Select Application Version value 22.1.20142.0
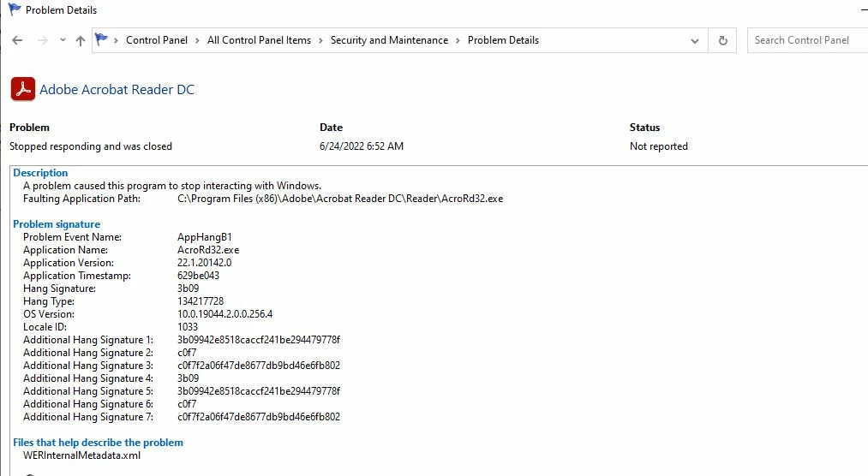 pyautogui.click(x=204, y=263)
